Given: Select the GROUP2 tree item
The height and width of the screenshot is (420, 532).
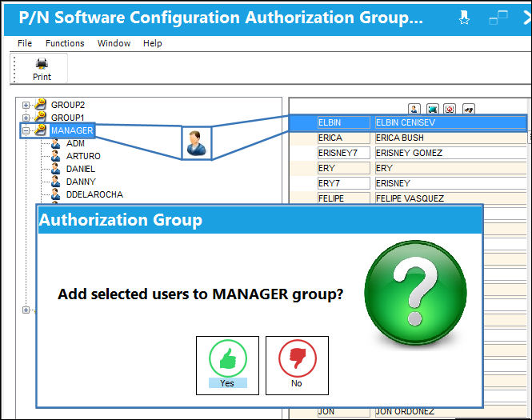Looking at the screenshot, I should tap(68, 105).
